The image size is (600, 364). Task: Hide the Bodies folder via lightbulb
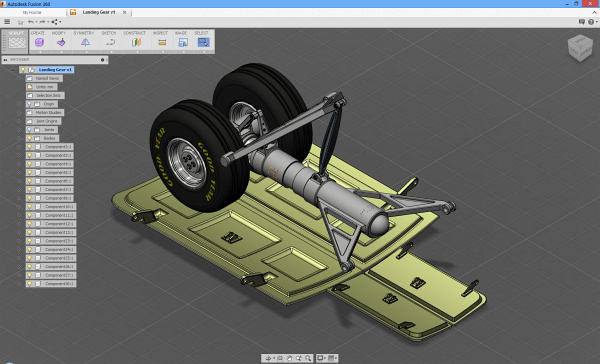click(x=29, y=138)
